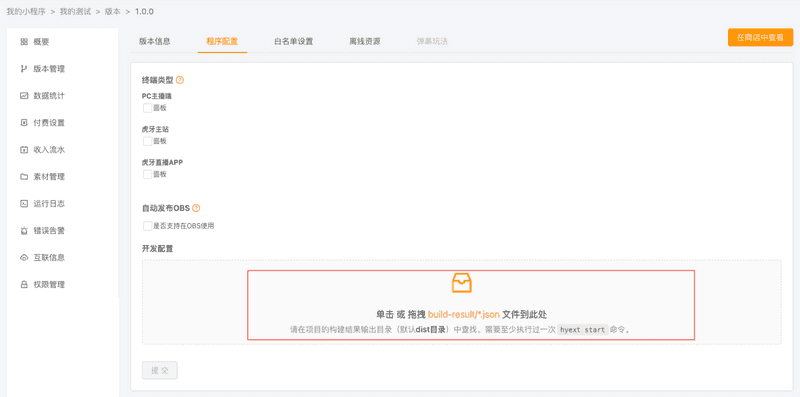Viewport: 800px width, 397px height.
Task: Click the 互联信息 cloud icon
Action: coord(24,258)
